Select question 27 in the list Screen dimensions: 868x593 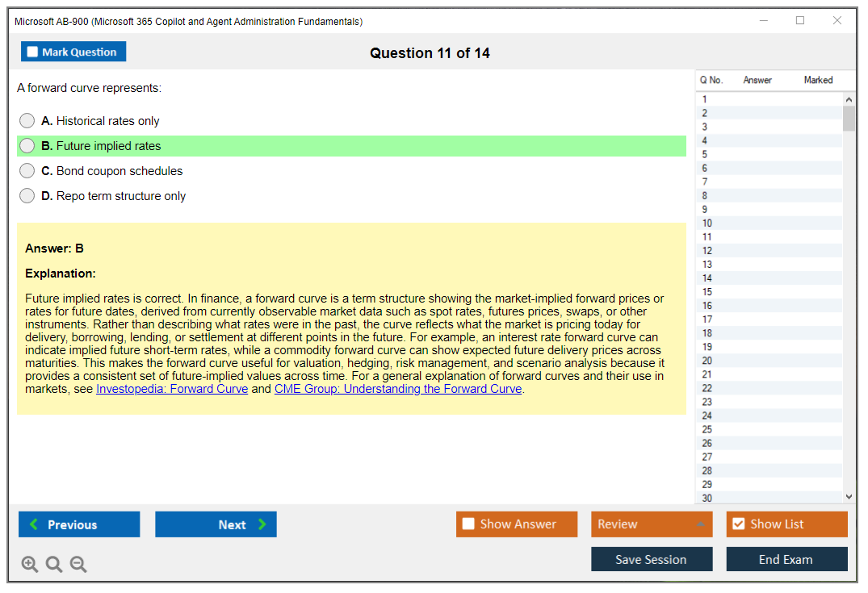(x=769, y=457)
